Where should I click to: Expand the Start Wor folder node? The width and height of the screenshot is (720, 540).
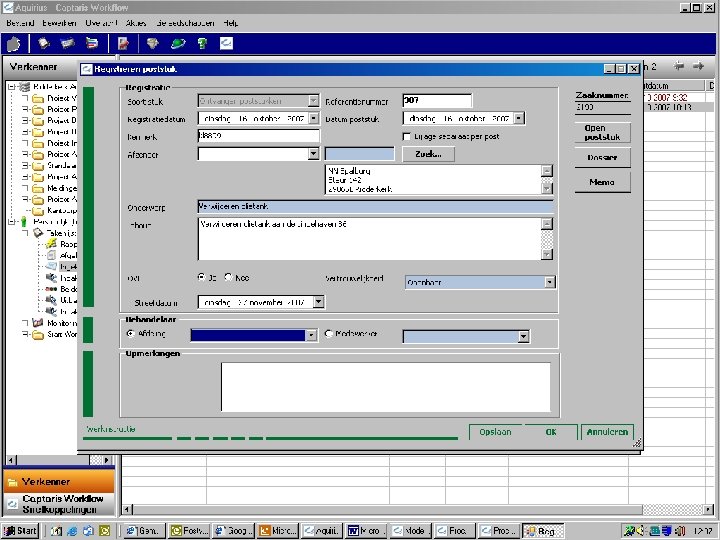25,334
